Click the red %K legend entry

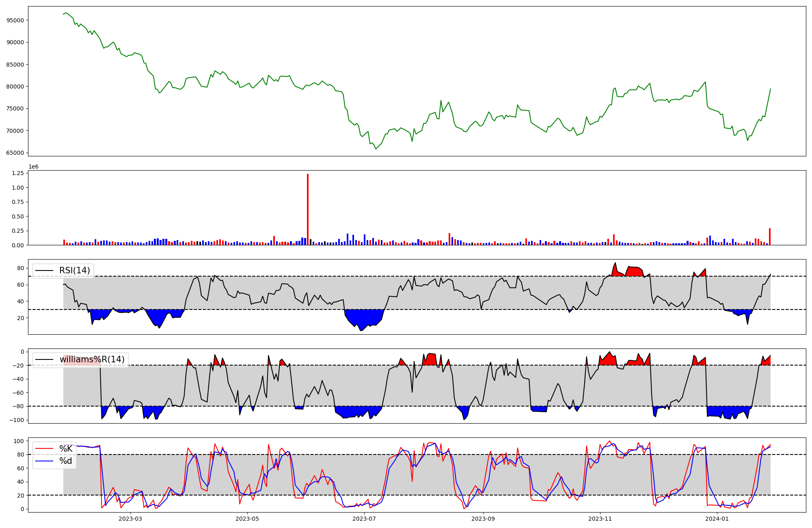(65, 448)
